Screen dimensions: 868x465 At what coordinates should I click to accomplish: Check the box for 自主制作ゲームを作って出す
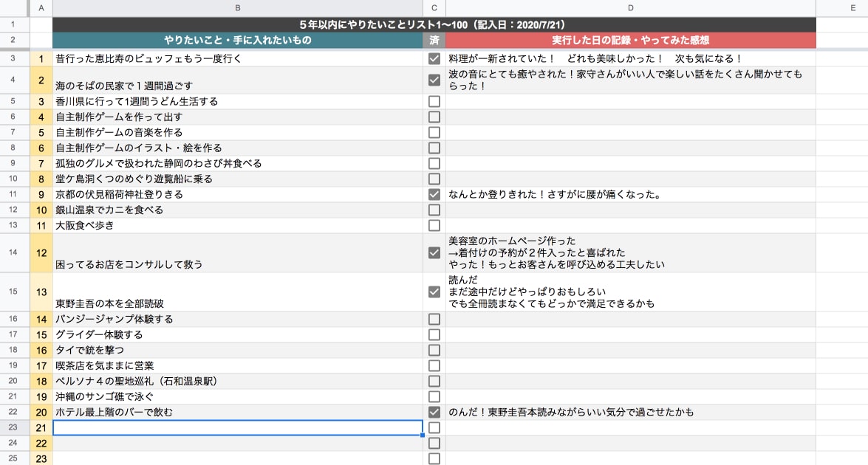[434, 117]
